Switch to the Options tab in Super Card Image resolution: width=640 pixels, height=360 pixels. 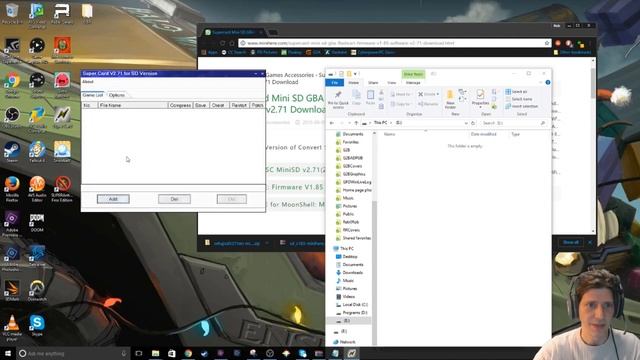click(117, 95)
